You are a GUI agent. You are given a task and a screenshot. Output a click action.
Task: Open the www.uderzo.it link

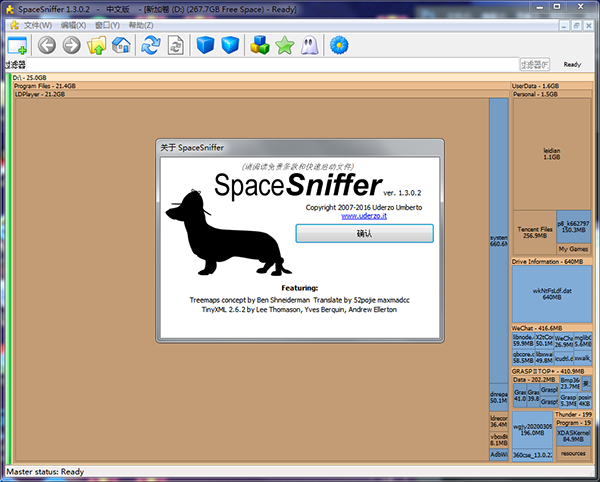pyautogui.click(x=364, y=216)
